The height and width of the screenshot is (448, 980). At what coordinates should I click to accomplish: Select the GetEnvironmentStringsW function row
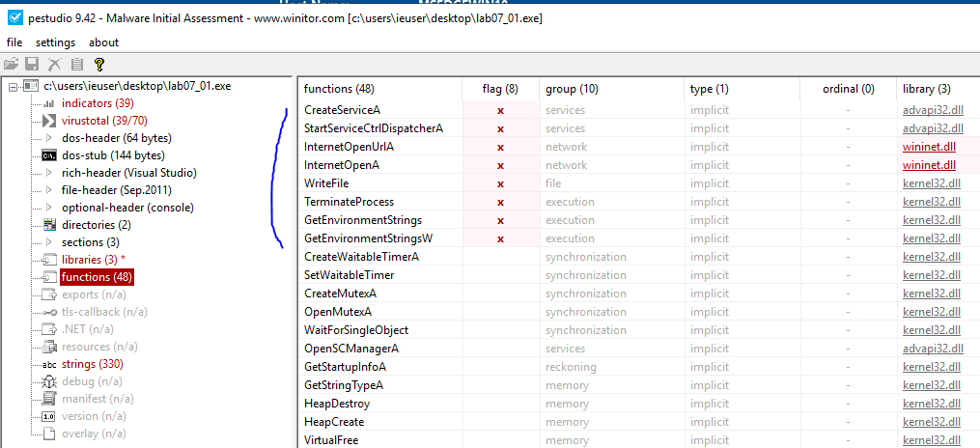(639, 238)
